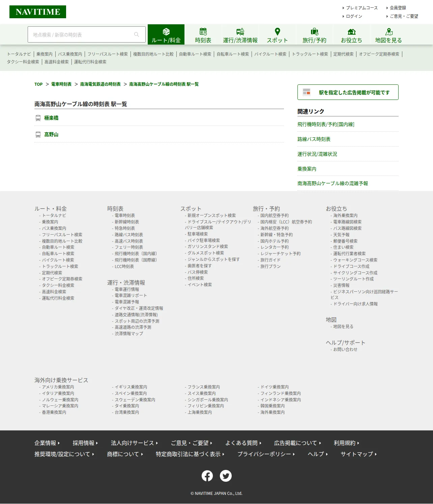The width and height of the screenshot is (433, 504).
Task: Open 電車運行情報 footer link
Action: (x=127, y=290)
